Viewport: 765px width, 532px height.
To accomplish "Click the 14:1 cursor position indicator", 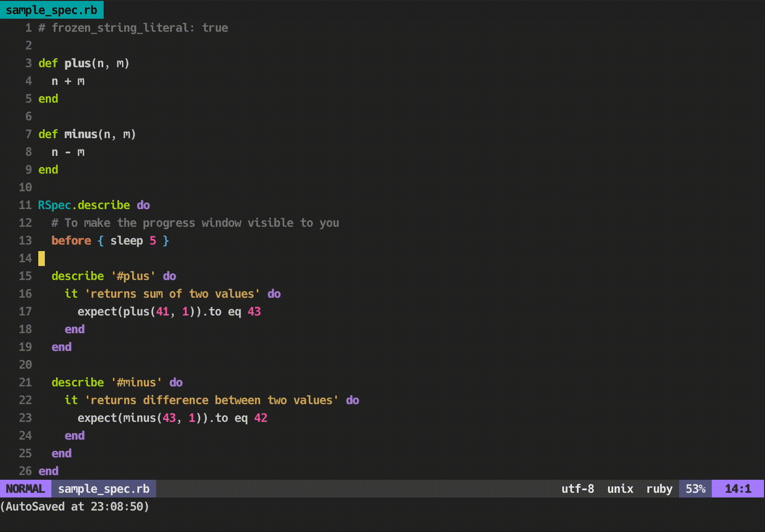I will click(x=738, y=489).
